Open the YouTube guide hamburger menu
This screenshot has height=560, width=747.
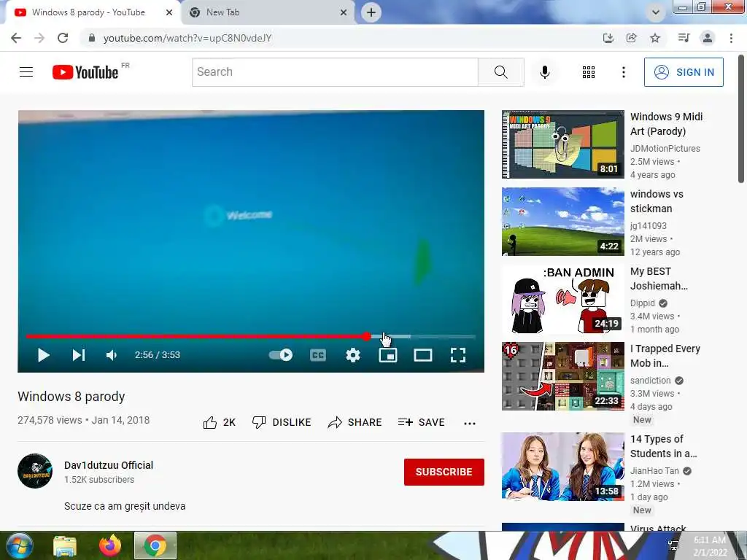tap(26, 72)
